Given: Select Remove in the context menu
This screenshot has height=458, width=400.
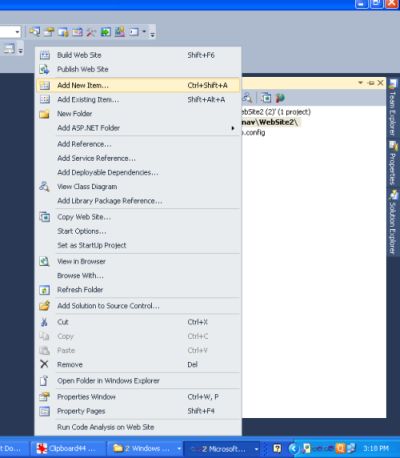Looking at the screenshot, I should [138, 364].
